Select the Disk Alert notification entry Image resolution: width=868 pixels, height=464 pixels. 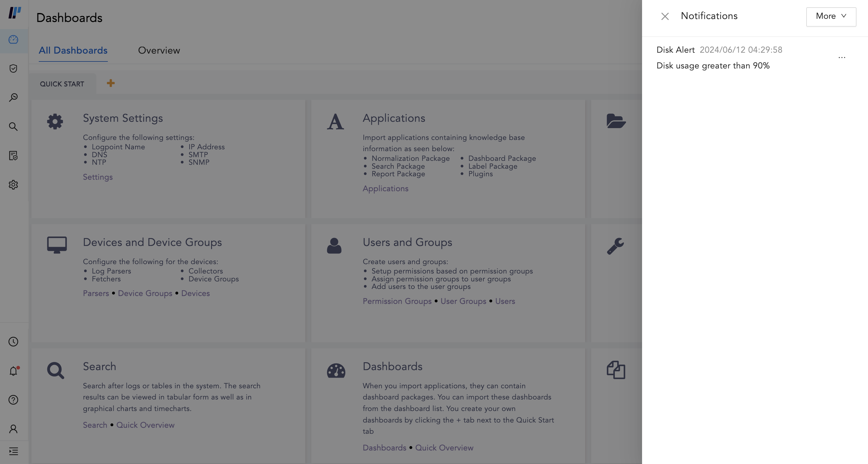click(x=713, y=58)
